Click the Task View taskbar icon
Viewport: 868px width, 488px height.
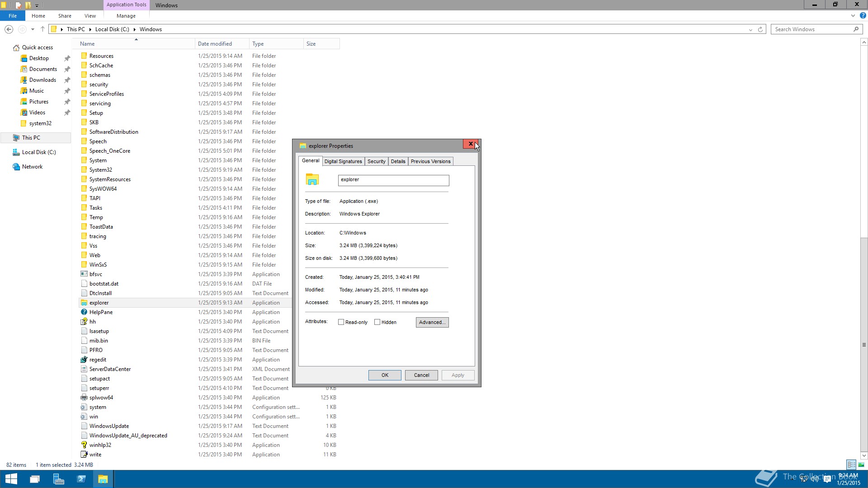click(x=35, y=479)
